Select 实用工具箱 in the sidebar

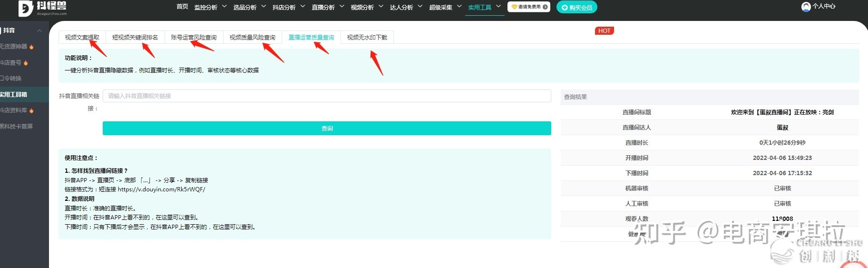[13, 95]
